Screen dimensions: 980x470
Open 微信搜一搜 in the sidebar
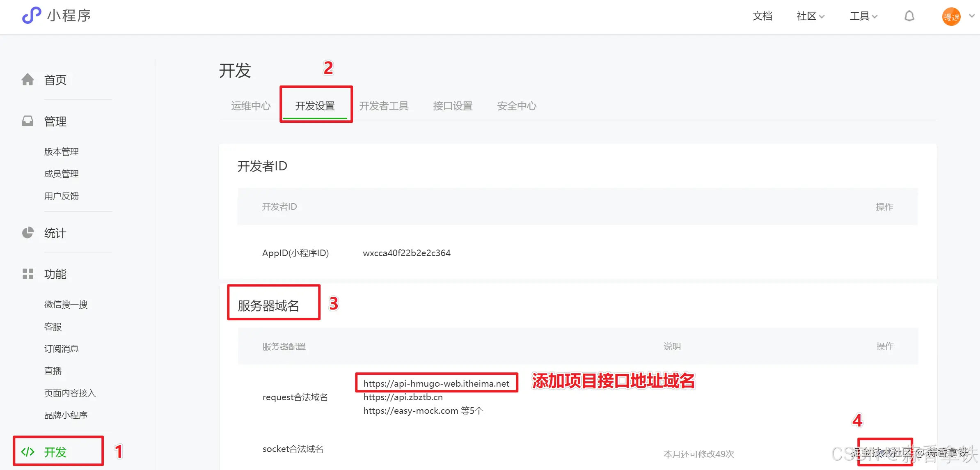66,304
